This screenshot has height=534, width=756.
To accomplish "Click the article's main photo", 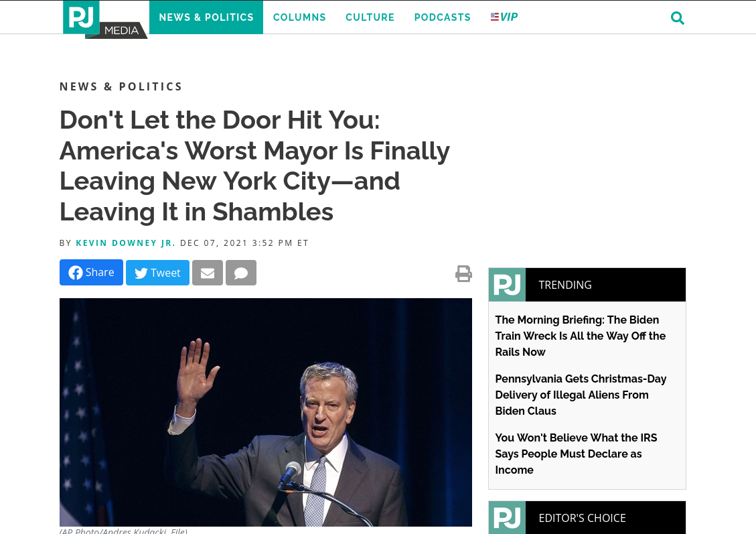I will point(266,412).
